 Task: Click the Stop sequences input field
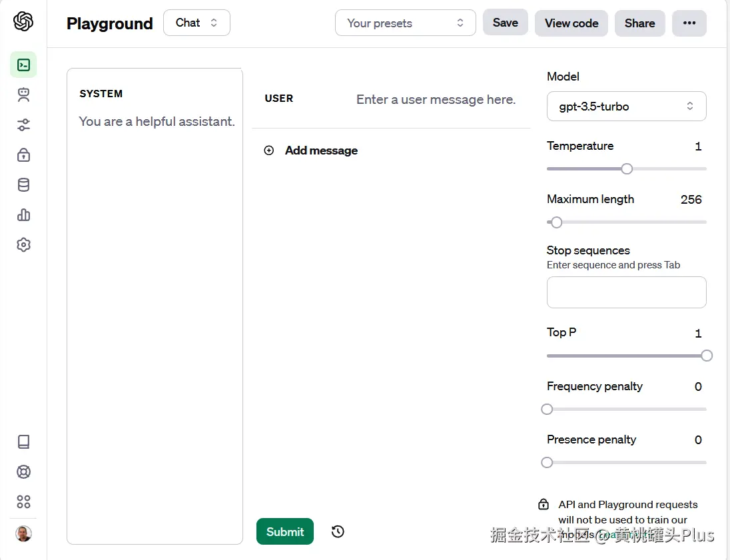[626, 292]
